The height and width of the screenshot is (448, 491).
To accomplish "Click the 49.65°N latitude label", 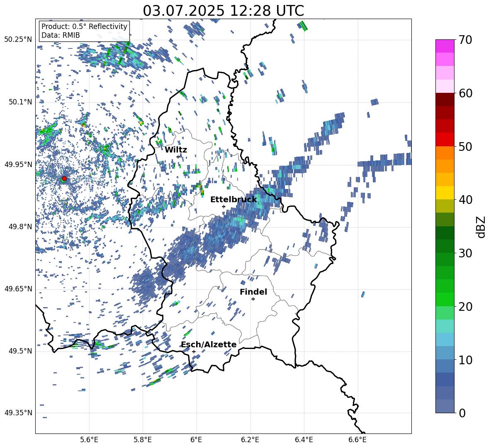I will pos(18,289).
